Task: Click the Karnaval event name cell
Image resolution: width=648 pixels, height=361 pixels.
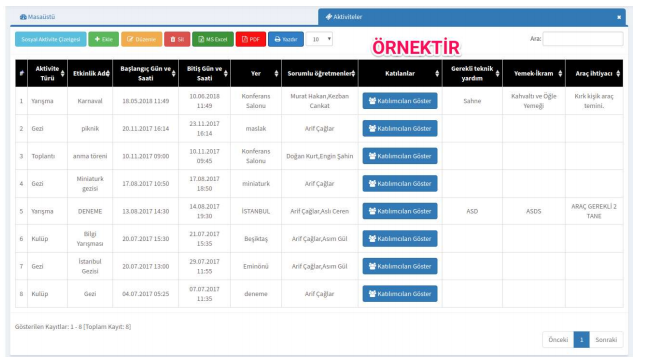Action: [x=90, y=101]
